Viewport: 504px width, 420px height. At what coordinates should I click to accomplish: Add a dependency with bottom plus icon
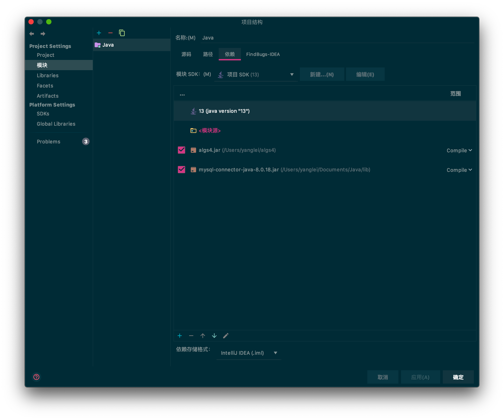pyautogui.click(x=180, y=336)
